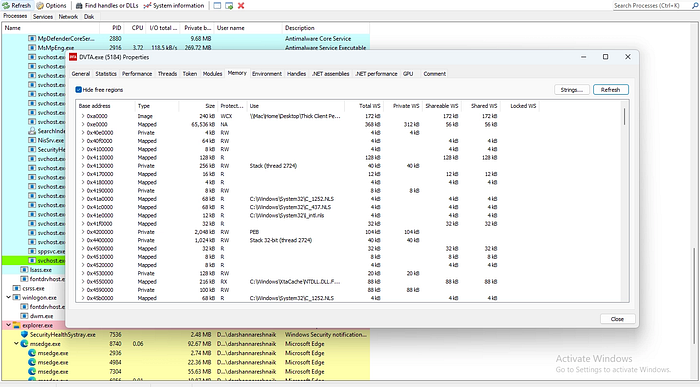The height and width of the screenshot is (387, 700).
Task: Collapse the winlogon.exe tree node
Action: (x=8, y=297)
